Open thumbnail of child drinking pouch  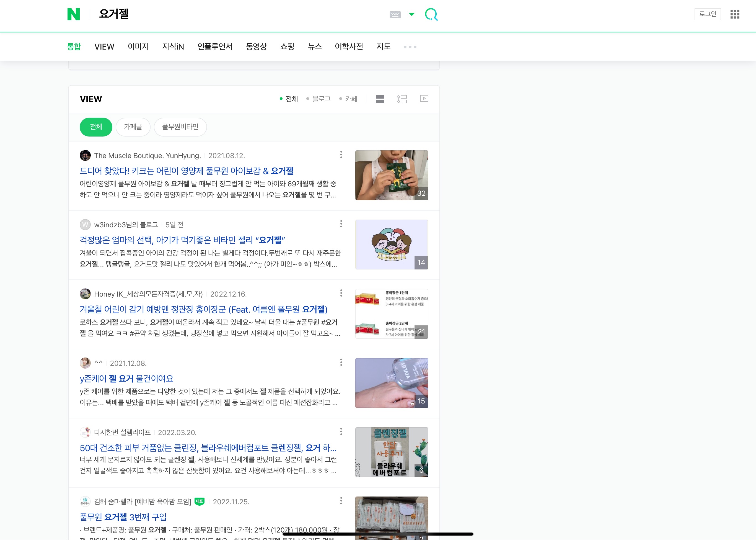click(x=392, y=175)
